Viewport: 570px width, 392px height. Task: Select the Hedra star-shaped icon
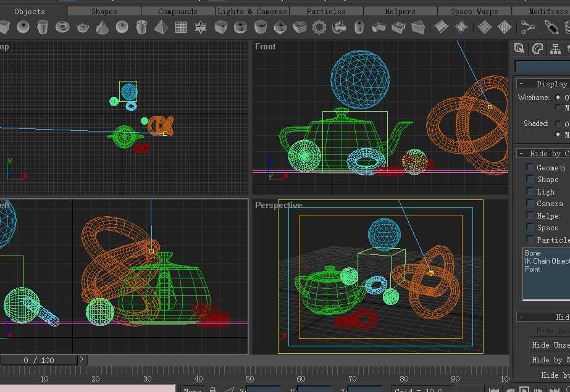[201, 27]
